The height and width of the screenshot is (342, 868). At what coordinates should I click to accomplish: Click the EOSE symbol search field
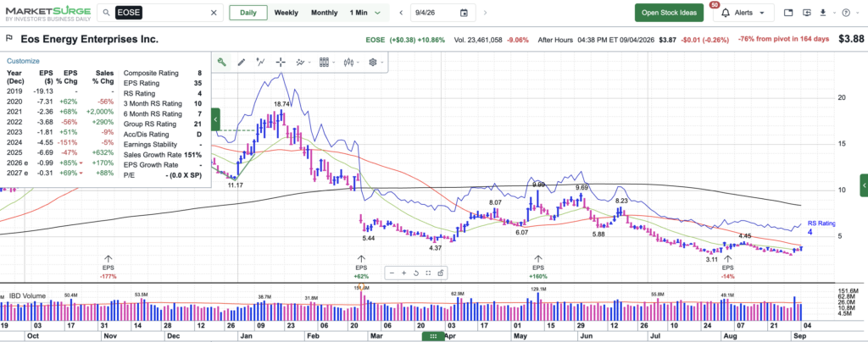point(160,13)
